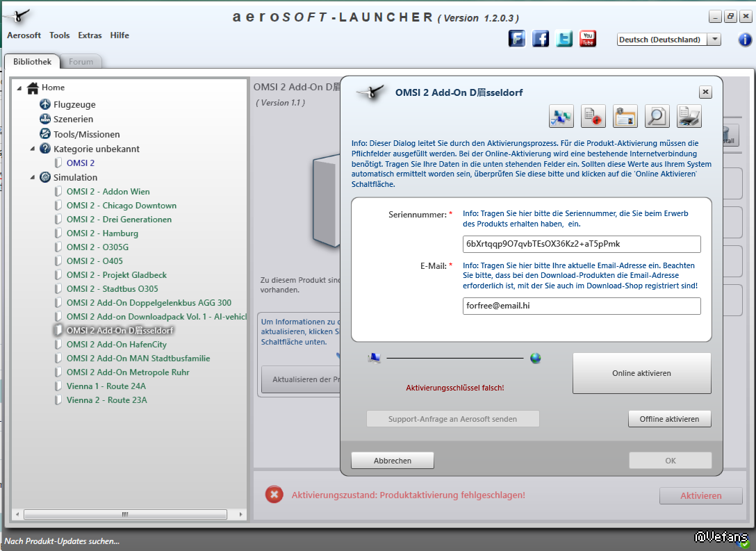Screen dimensions: 756x551
Task: Select OMSI 2 Add-On Doppelgelenkbus AGG 300
Action: pyautogui.click(x=149, y=303)
